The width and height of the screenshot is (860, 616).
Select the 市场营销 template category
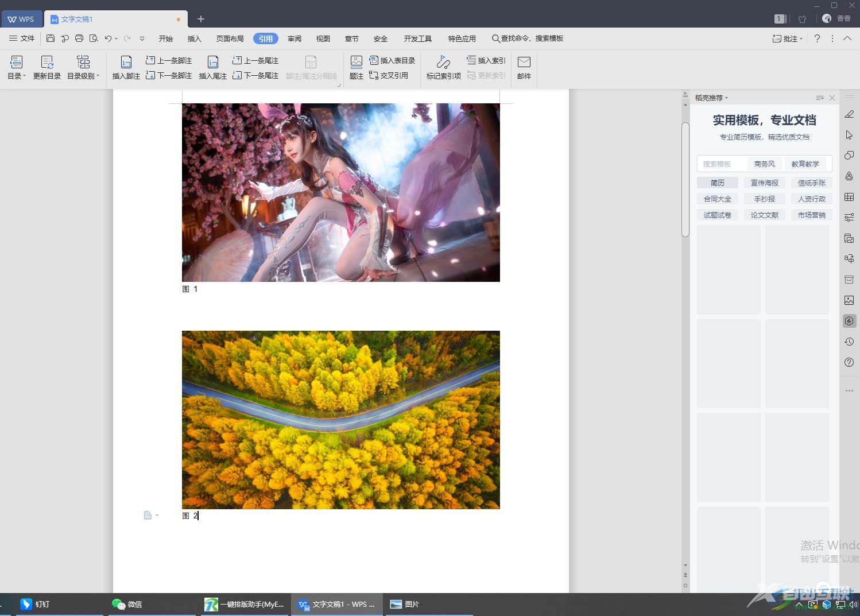click(812, 215)
